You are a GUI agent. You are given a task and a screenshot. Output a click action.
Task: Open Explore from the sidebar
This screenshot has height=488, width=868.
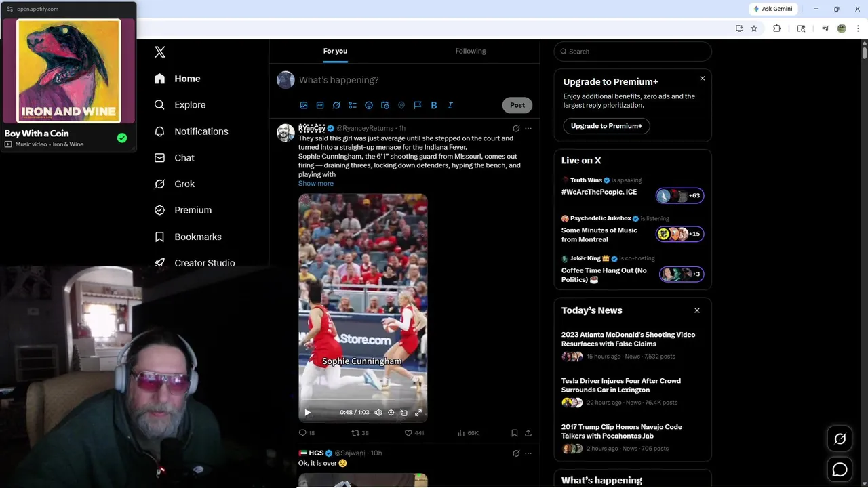tap(180, 105)
